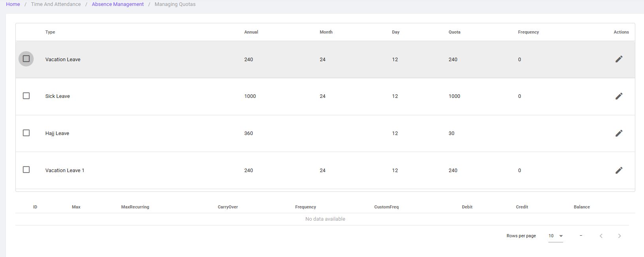
Task: Click the Hajj Leave quota value 30
Action: (x=451, y=133)
